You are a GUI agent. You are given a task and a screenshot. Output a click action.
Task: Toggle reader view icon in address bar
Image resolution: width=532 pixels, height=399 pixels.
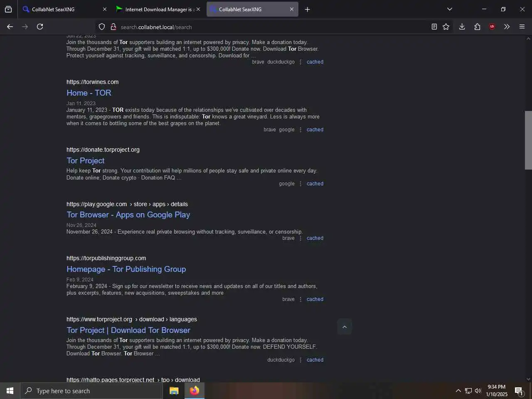(434, 27)
